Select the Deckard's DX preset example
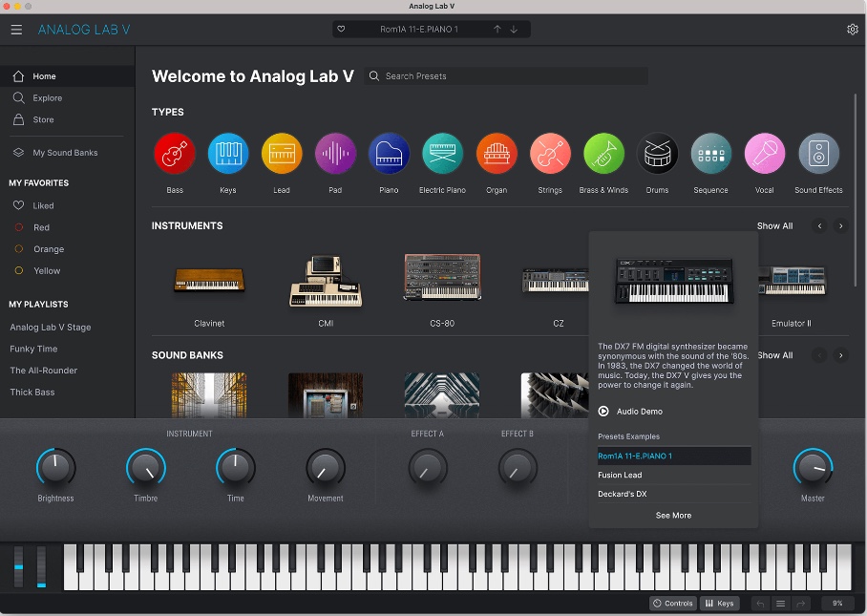This screenshot has width=867, height=616. (674, 494)
